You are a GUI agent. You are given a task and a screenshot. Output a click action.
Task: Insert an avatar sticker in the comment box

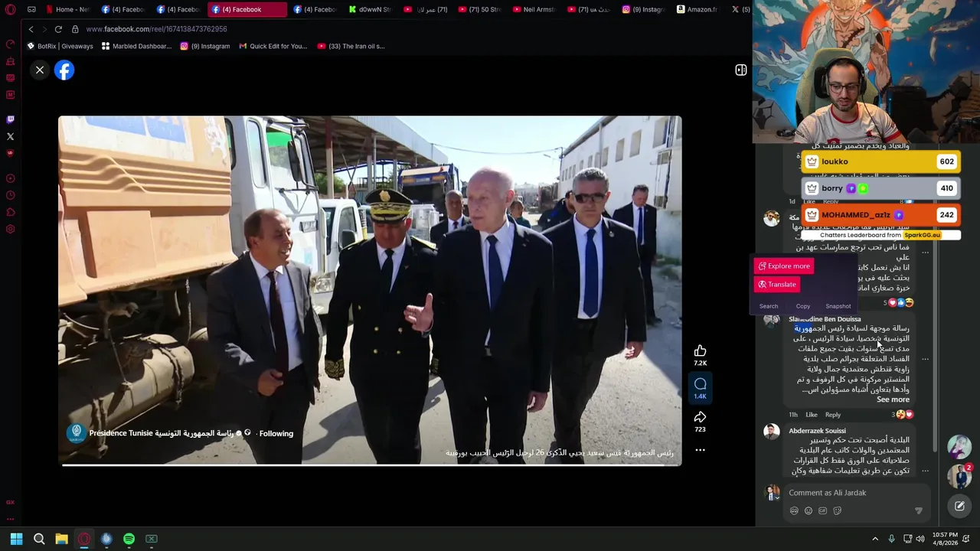[x=794, y=510]
